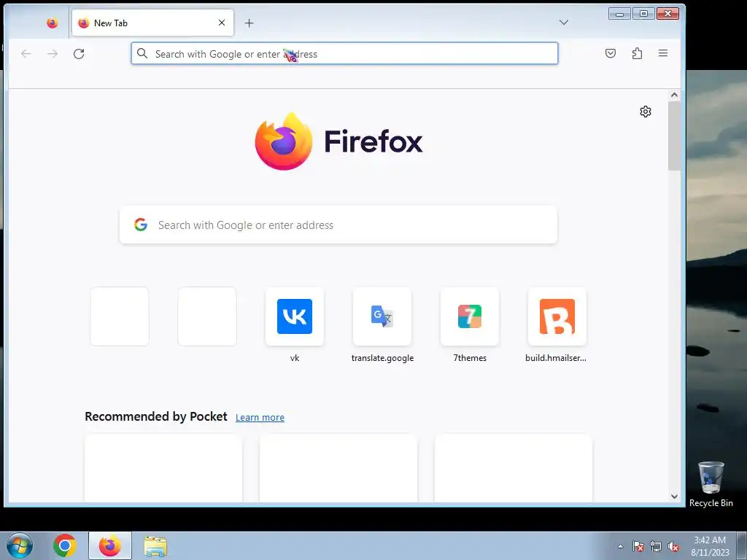Open Action Center flag tray icon
This screenshot has width=747, height=560.
pyautogui.click(x=638, y=546)
